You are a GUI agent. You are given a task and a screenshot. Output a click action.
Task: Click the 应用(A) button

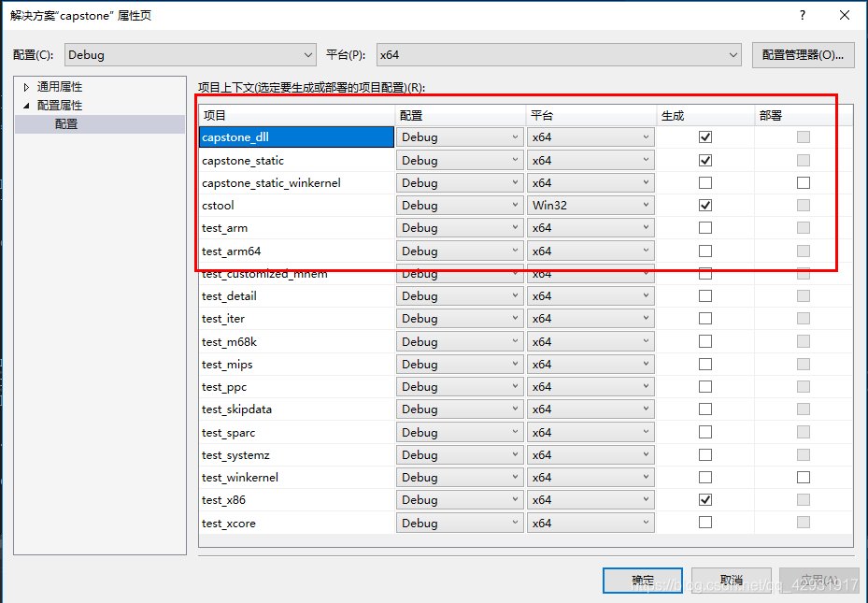click(818, 580)
